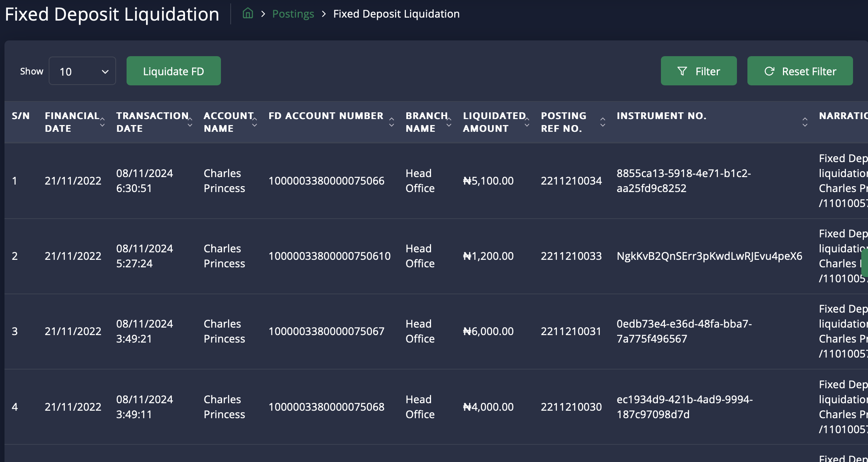
Task: Open the Filter options
Action: pos(698,71)
